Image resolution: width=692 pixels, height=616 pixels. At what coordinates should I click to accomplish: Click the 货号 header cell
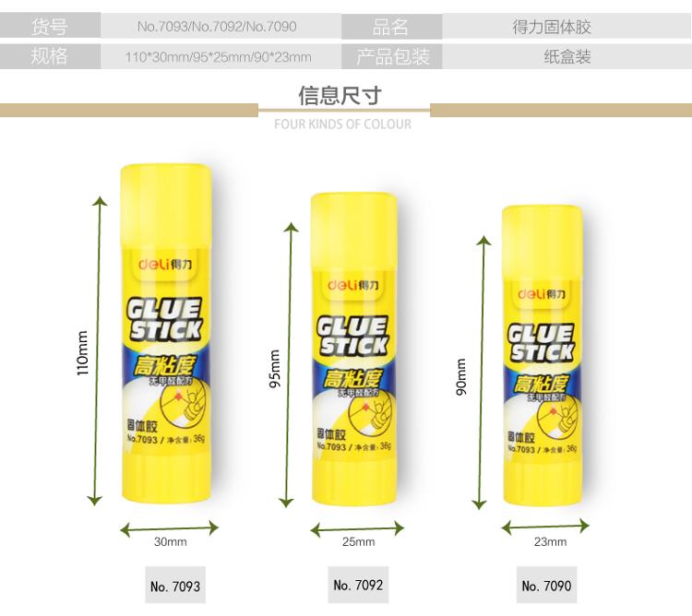point(50,26)
